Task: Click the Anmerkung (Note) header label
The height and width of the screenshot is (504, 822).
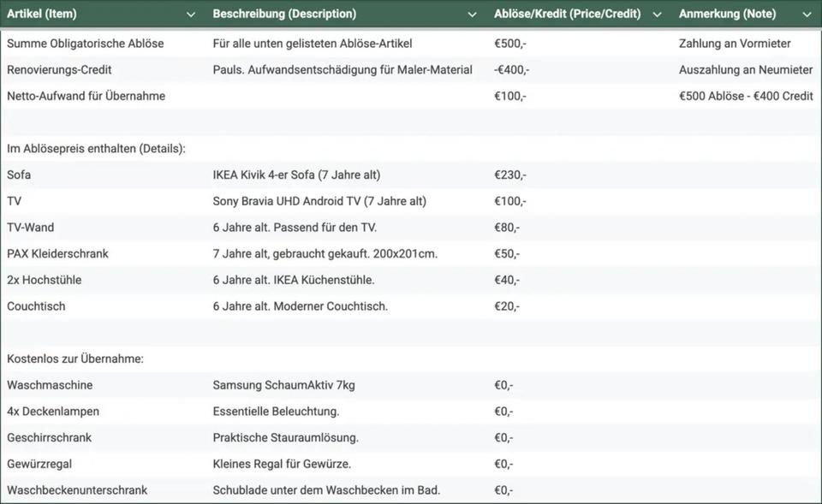Action: coord(727,15)
